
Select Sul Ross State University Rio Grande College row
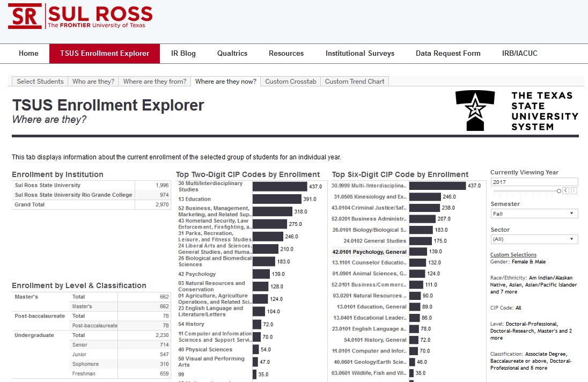pyautogui.click(x=91, y=195)
